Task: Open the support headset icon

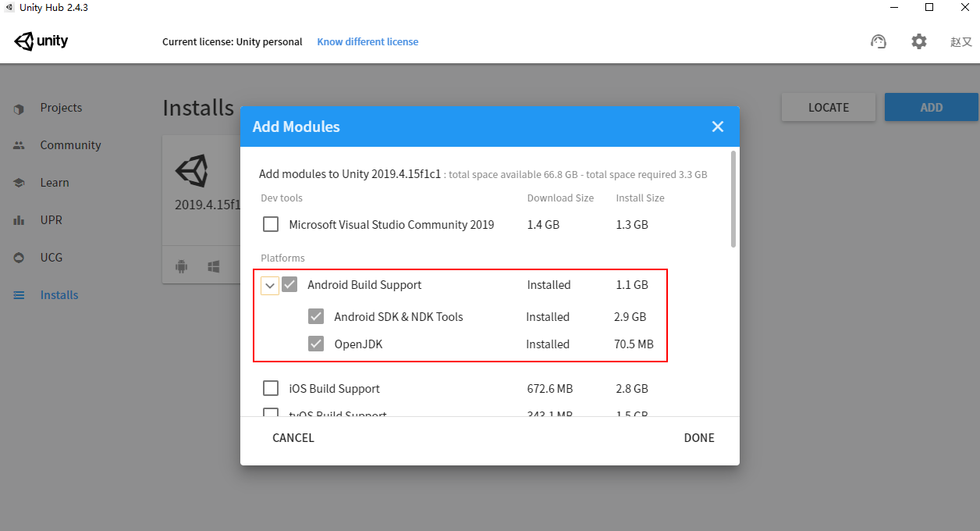Action: [879, 41]
